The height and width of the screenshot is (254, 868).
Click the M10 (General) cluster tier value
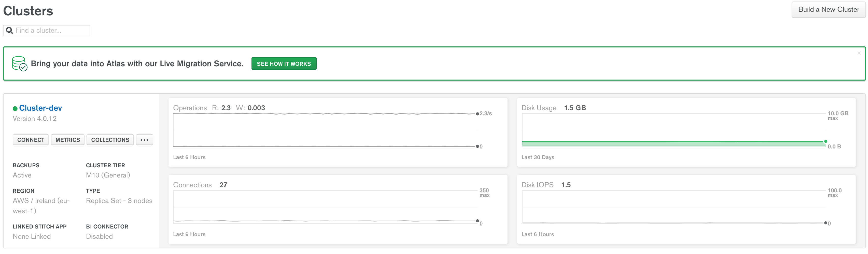[108, 175]
